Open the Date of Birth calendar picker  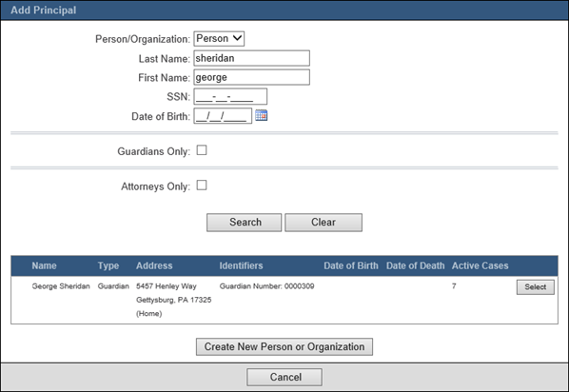pos(262,115)
